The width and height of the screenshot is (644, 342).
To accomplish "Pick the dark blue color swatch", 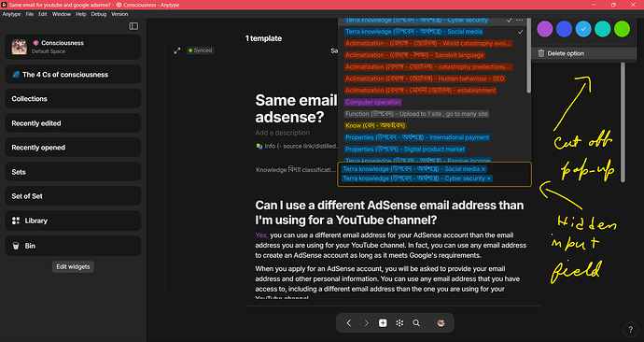I will point(564,29).
